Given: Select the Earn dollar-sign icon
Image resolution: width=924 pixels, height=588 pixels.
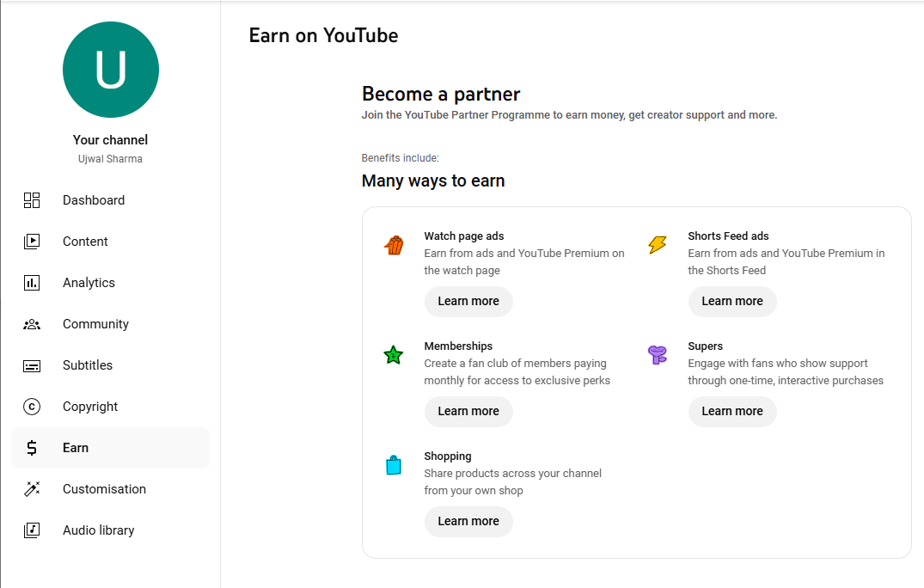Looking at the screenshot, I should (x=32, y=448).
